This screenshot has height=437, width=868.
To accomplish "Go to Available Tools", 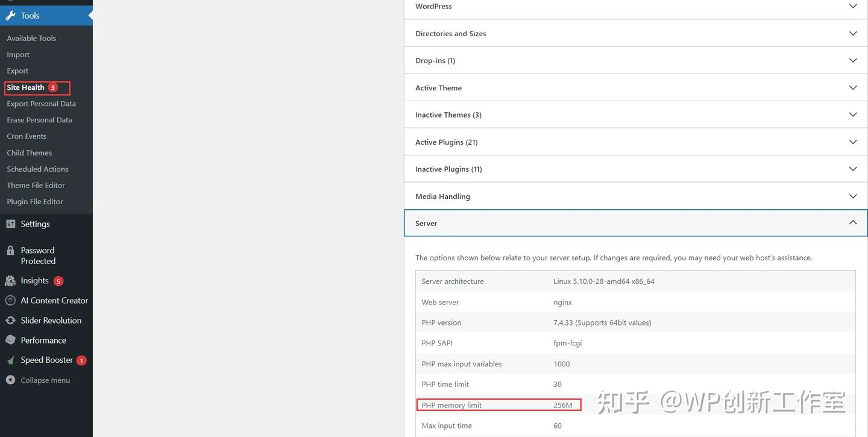I will point(31,38).
